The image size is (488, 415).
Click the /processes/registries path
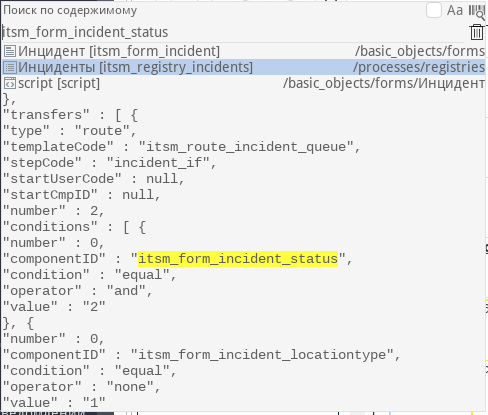[x=419, y=67]
